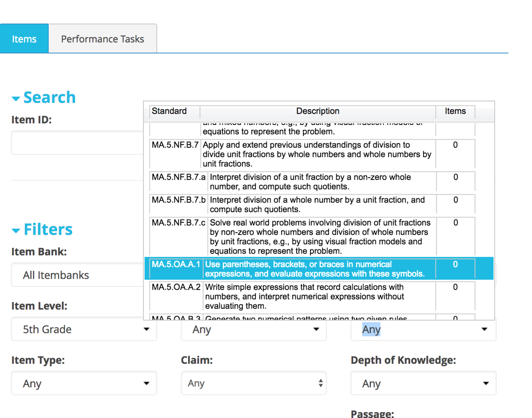Collapse the Search section arrow

click(x=16, y=98)
